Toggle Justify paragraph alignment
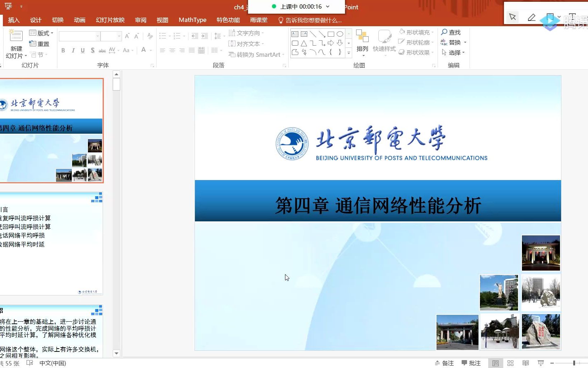This screenshot has height=368, width=588. pyautogui.click(x=192, y=50)
